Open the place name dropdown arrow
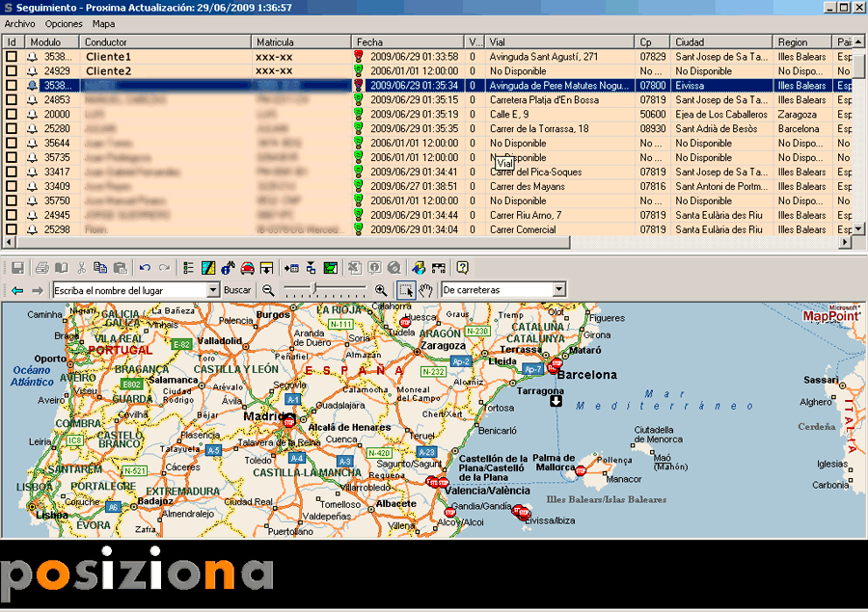868x612 pixels. coord(213,290)
